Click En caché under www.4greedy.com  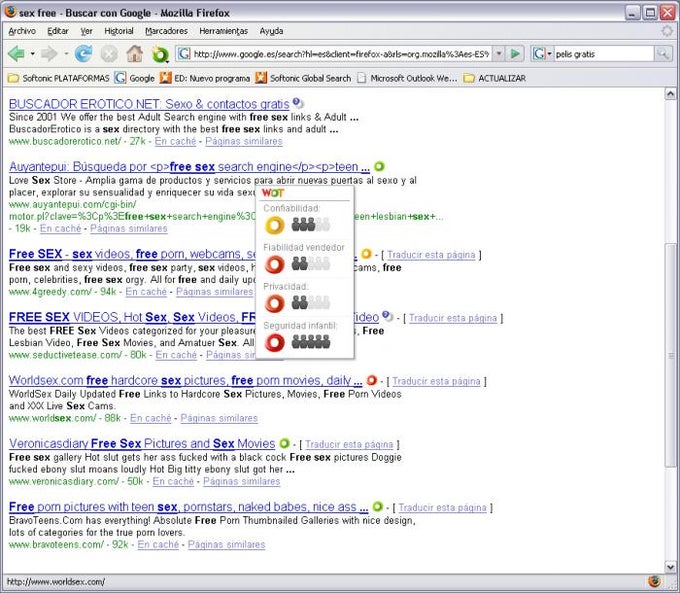(x=146, y=292)
